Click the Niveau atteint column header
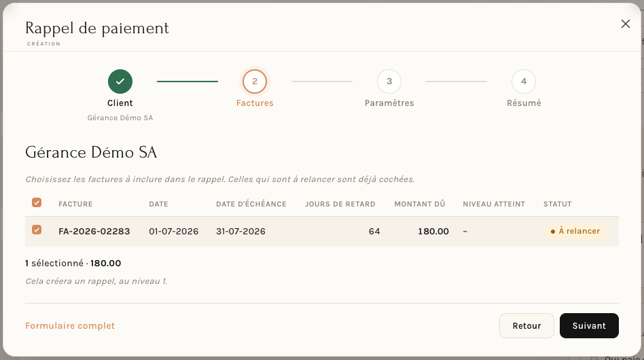Screen dimensions: 644x360 [x=494, y=204]
